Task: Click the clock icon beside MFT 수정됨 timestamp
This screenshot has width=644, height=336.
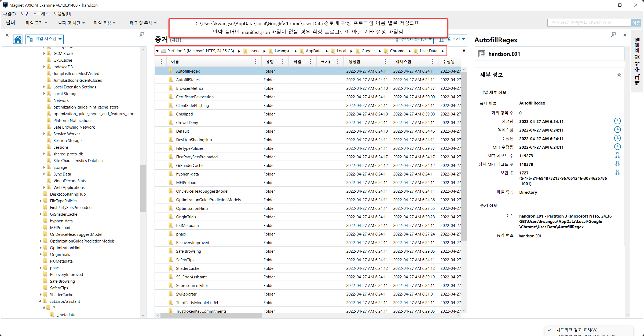Action: click(617, 147)
